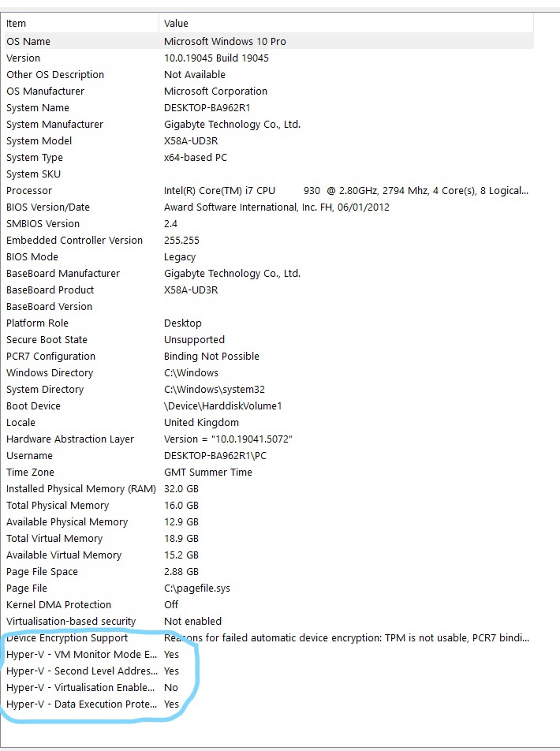The height and width of the screenshot is (751, 560).
Task: Select the Version row
Action: click(x=269, y=58)
